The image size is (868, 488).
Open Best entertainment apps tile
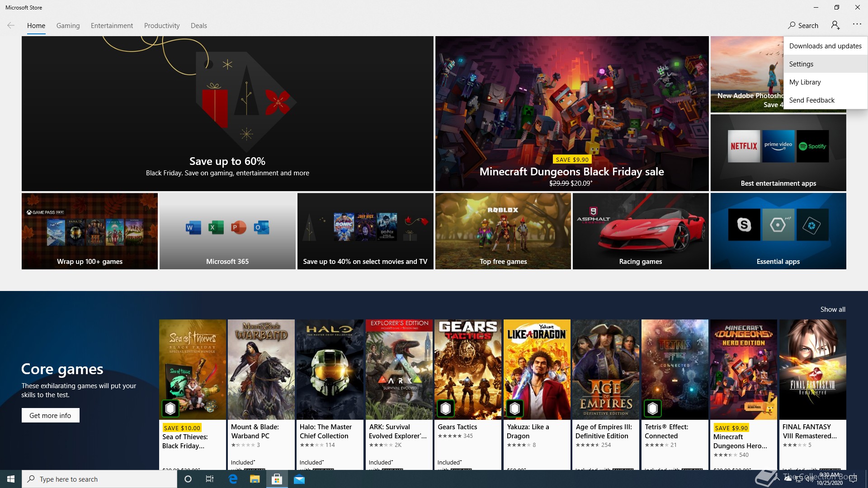click(x=778, y=152)
